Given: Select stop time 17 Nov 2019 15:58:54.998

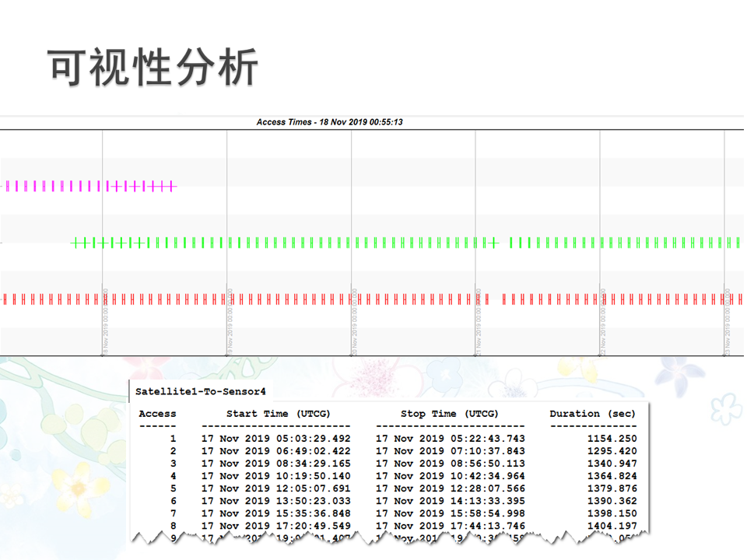Looking at the screenshot, I should click(450, 513).
